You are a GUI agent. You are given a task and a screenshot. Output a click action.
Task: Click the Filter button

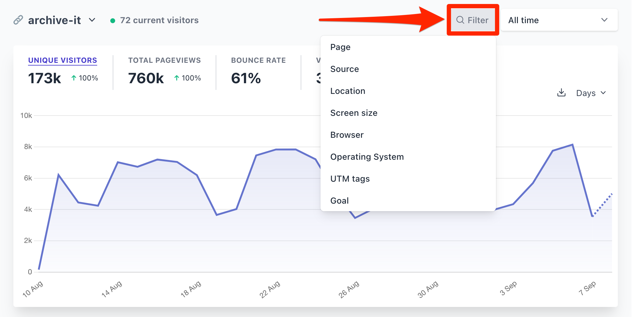472,20
